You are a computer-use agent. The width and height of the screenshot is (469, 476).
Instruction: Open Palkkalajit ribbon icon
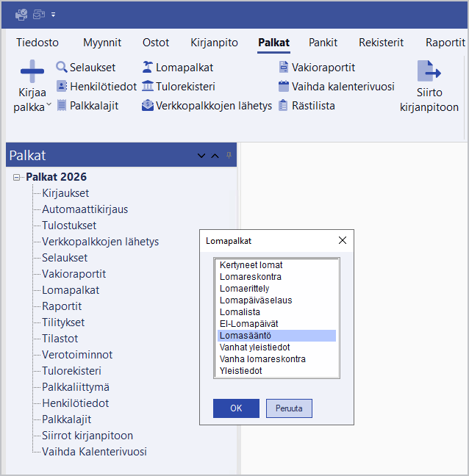[62, 106]
